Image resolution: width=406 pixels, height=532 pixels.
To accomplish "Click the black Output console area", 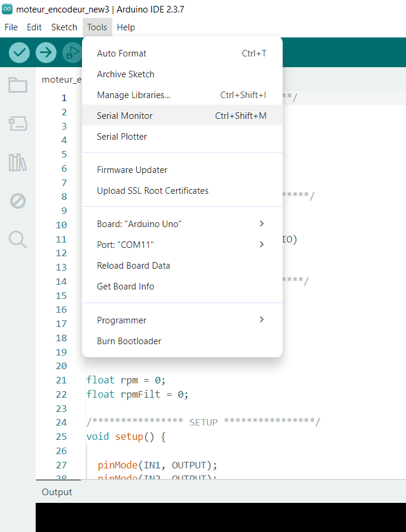I will click(221, 517).
